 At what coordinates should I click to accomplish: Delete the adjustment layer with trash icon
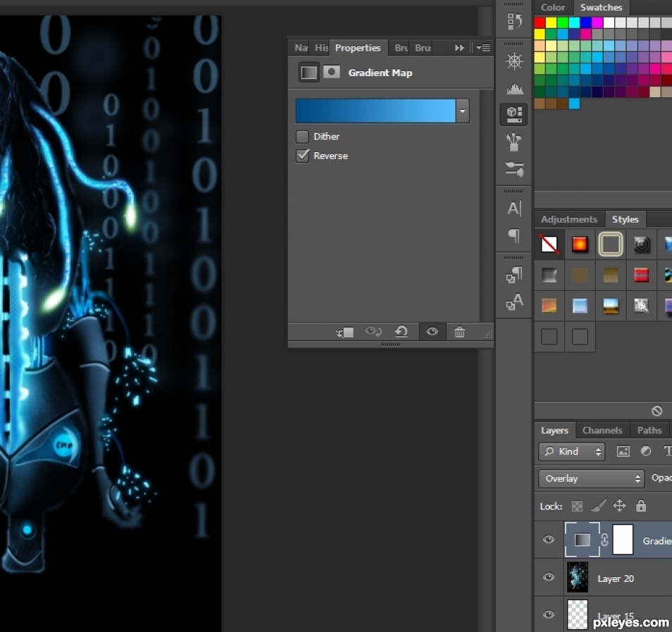459,332
